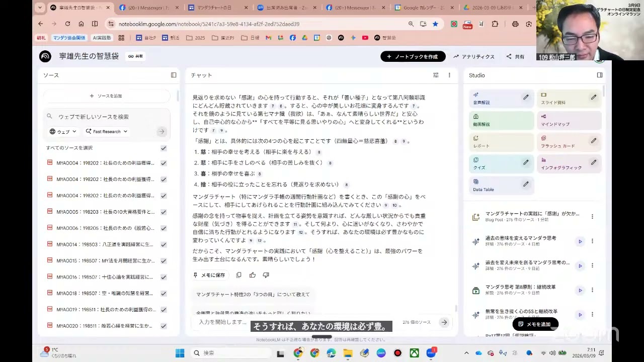This screenshot has width=644, height=362.
Task: Open options for 過去の意味を変えるマンダラ思考
Action: [592, 241]
